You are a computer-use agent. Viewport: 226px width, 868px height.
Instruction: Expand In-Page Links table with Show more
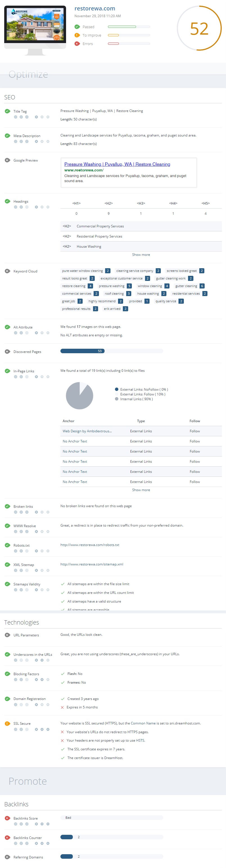point(141,490)
